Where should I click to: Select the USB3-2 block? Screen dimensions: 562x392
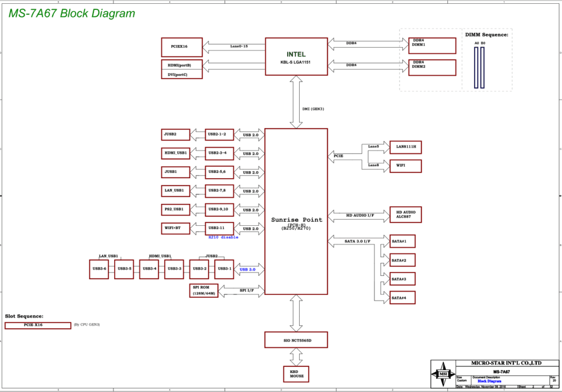click(199, 269)
